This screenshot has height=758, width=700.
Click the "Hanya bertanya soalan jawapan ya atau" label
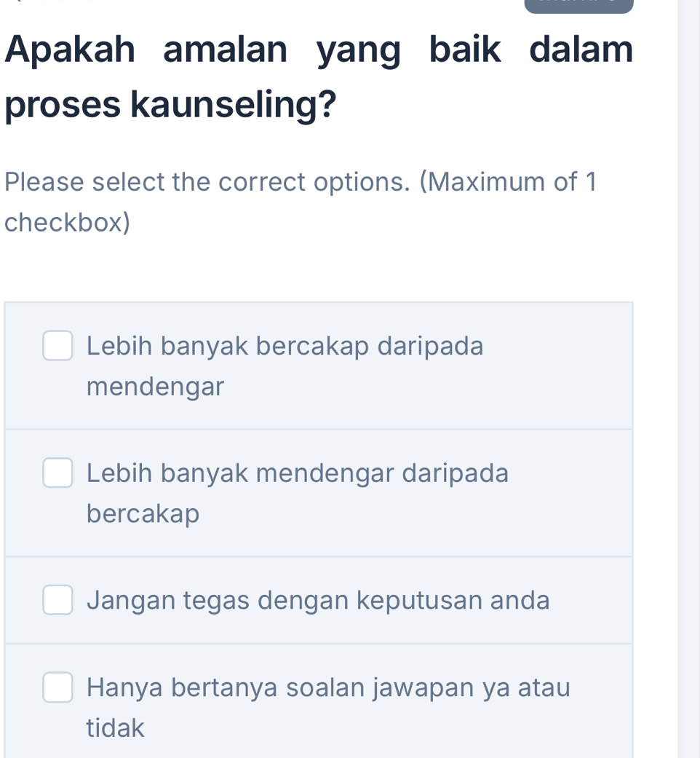coord(328,687)
